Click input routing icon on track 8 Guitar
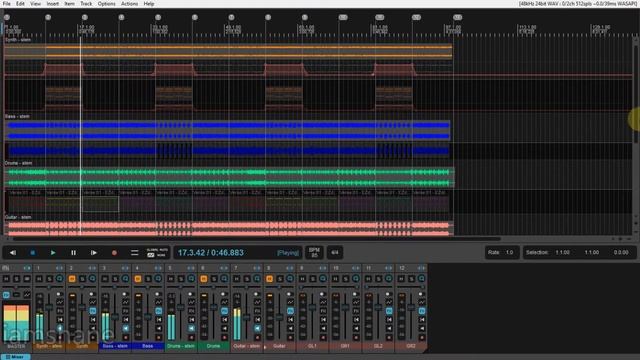The image size is (640, 360). coord(290,320)
